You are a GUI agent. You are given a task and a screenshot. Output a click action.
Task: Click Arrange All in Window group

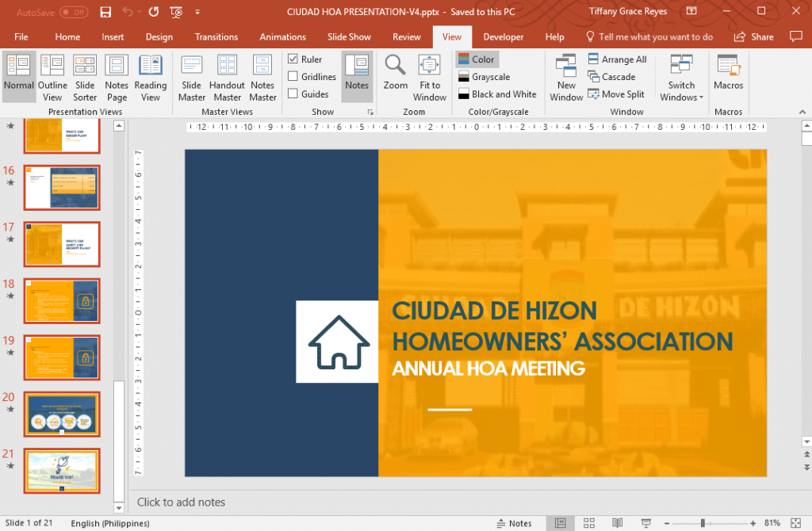[x=618, y=59]
